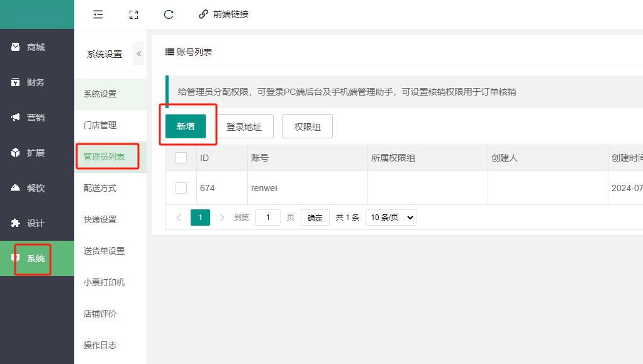643x364 pixels.
Task: Click the 确定 pagination confirm button
Action: [315, 218]
